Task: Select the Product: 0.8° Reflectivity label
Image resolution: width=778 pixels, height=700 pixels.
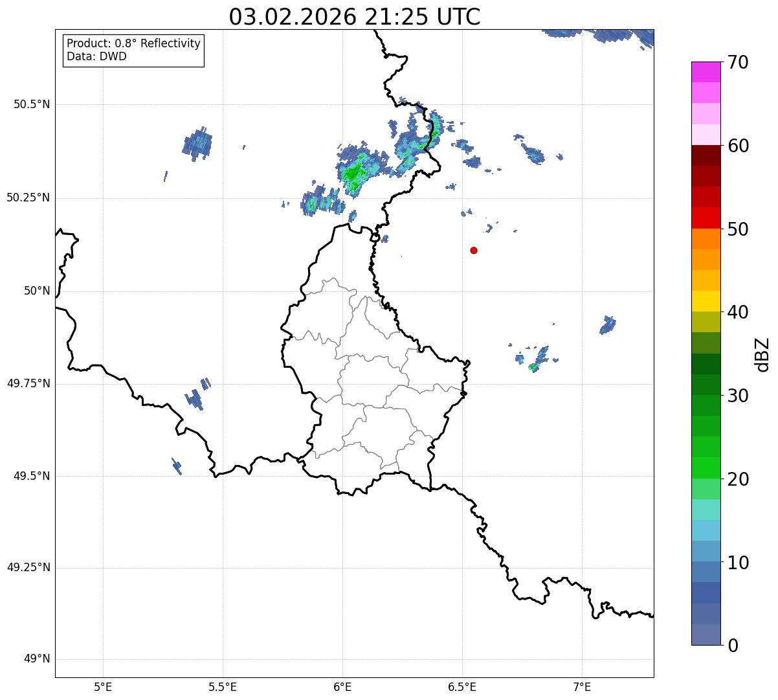Action: (134, 43)
